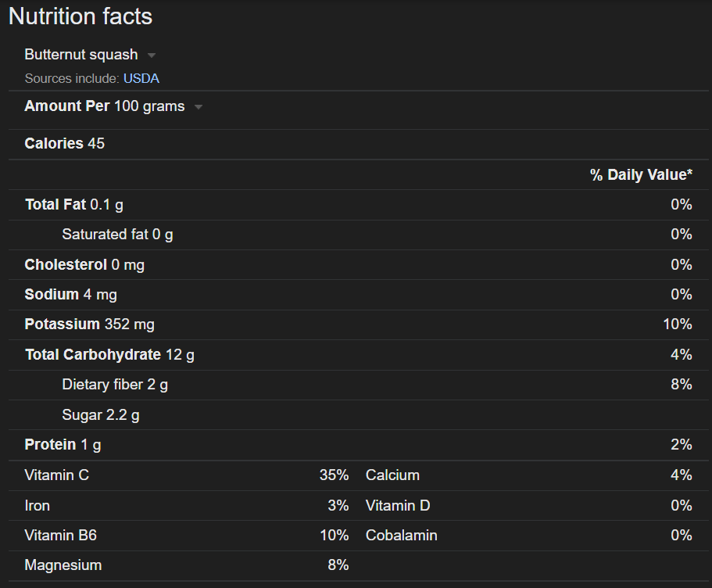The height and width of the screenshot is (588, 712).
Task: Click the % Daily Value* header
Action: point(641,175)
